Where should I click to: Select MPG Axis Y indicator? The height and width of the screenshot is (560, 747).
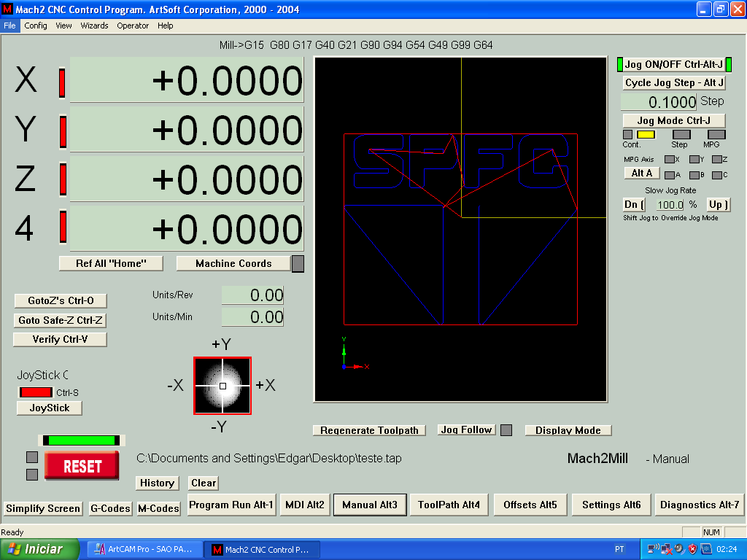(694, 160)
